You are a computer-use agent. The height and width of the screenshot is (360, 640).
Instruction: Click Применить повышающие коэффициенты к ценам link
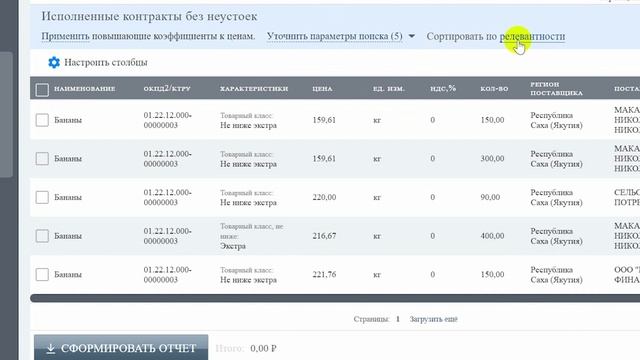(x=148, y=36)
